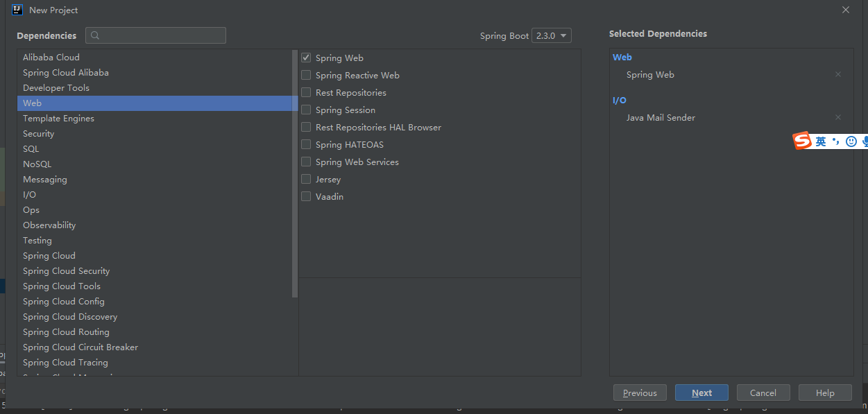Select the NoSQL category

[155, 164]
